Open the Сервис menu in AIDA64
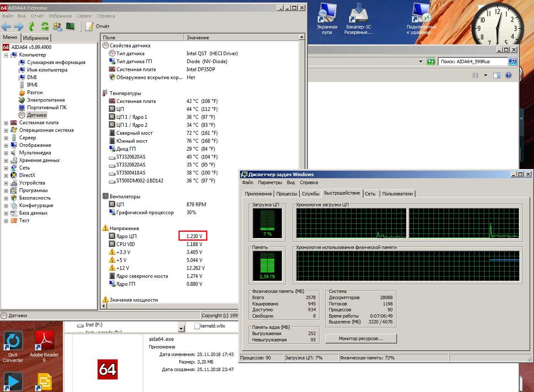Viewport: 534px width, 392px height. click(x=84, y=16)
